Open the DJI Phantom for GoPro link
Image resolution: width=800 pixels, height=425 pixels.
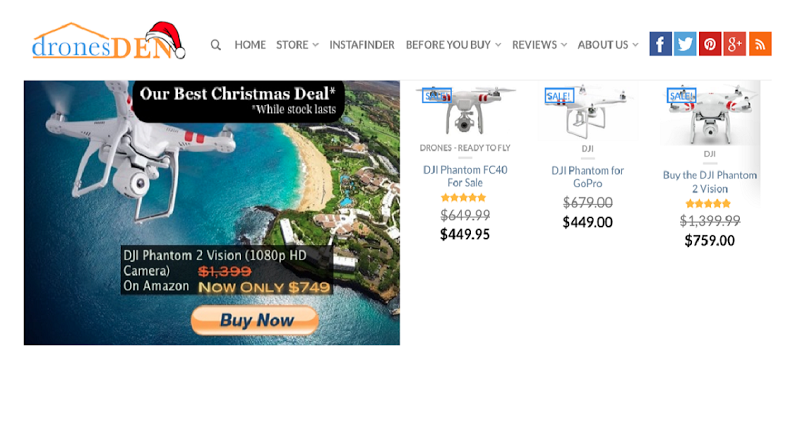587,177
